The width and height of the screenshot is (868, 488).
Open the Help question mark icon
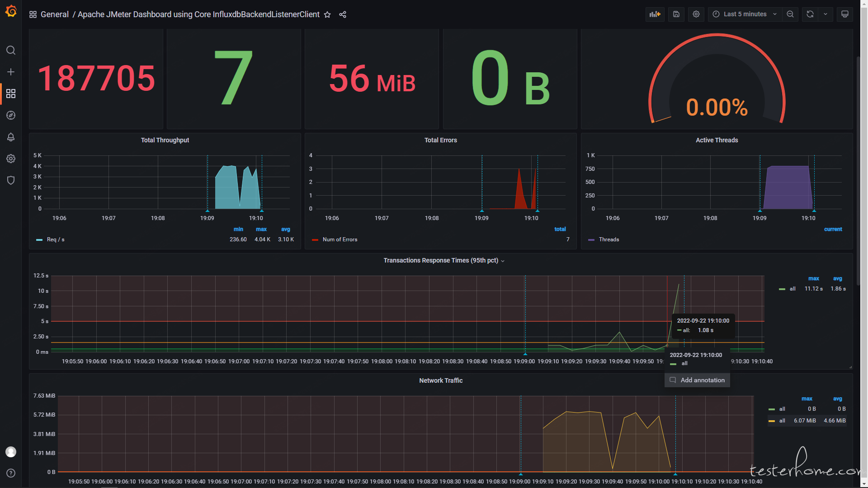coord(11,473)
